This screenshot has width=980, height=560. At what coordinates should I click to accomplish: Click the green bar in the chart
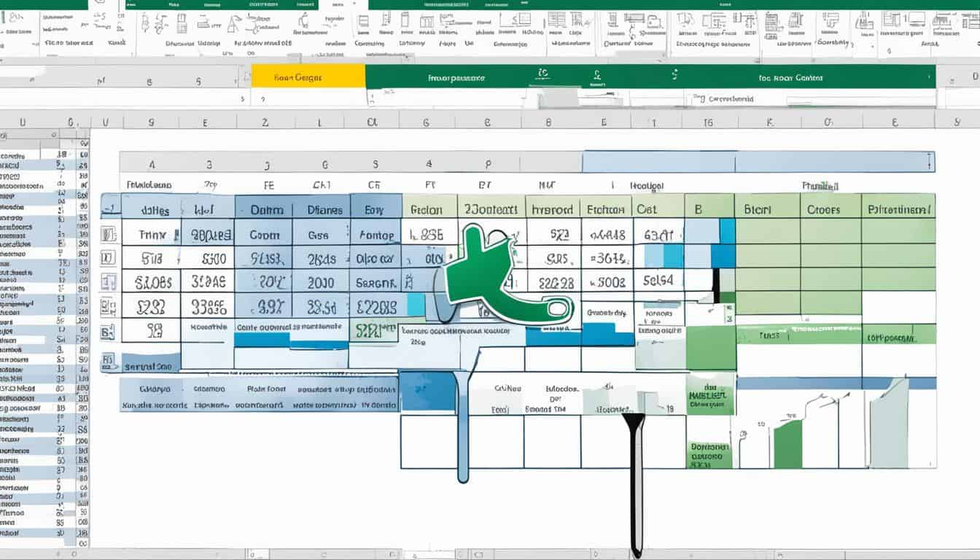click(787, 443)
